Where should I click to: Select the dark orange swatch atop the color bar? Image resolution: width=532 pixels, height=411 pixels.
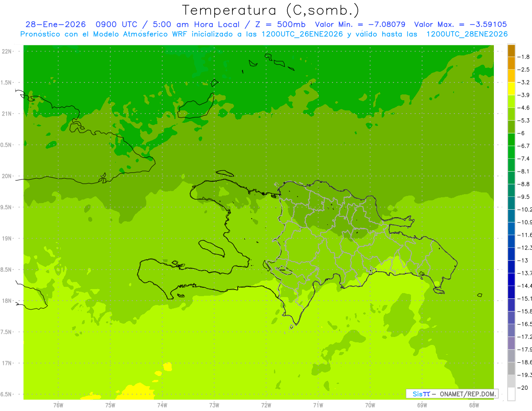tap(511, 51)
